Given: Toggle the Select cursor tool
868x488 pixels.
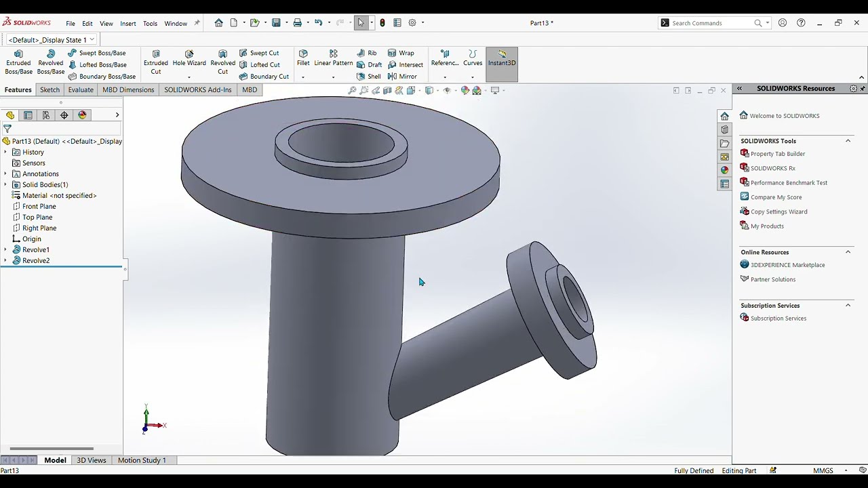Looking at the screenshot, I should 361,22.
